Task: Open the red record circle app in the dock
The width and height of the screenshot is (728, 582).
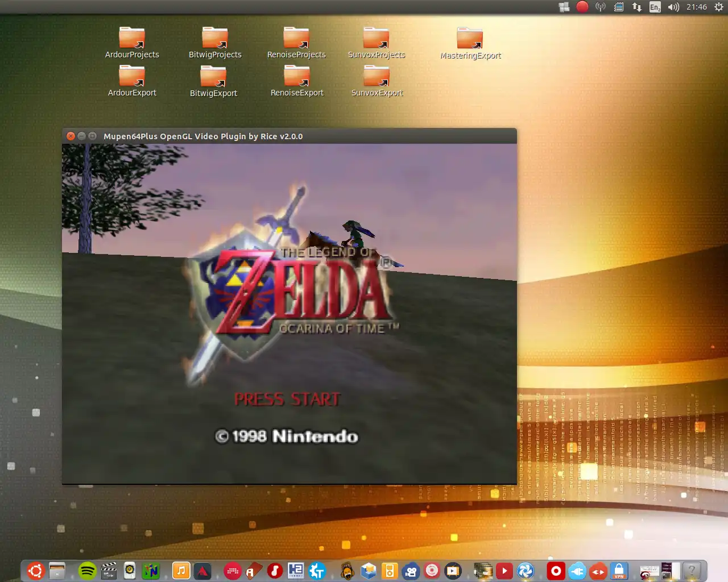Action: click(x=556, y=570)
